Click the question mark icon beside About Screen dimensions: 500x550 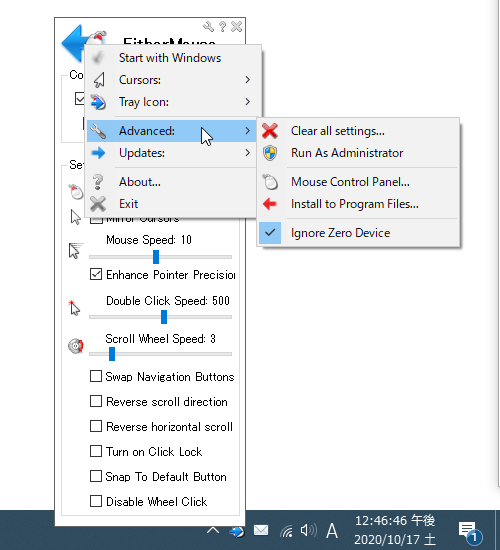pyautogui.click(x=98, y=182)
